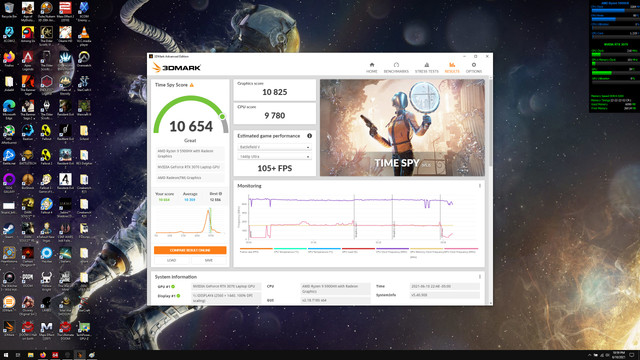Expand the Battlefield V game dropdown
This screenshot has width=640, height=360.
274,147
